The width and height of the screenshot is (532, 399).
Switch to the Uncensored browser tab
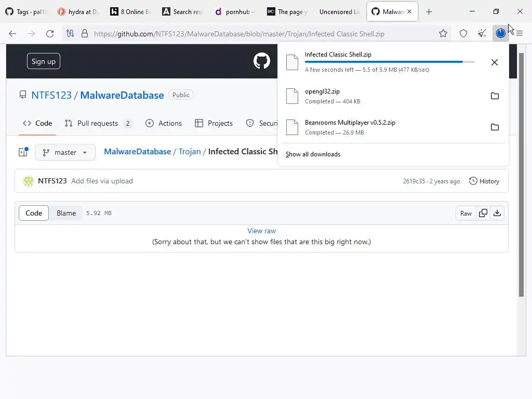[x=340, y=12]
